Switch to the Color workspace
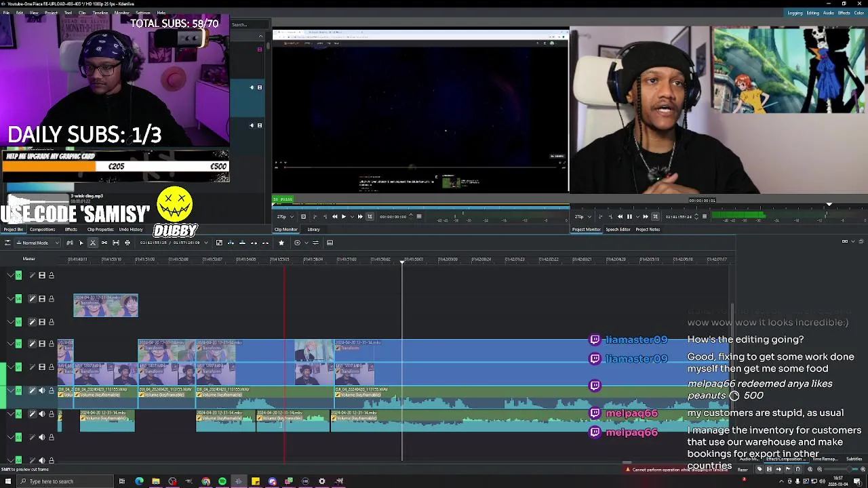This screenshot has height=488, width=868. (x=858, y=13)
